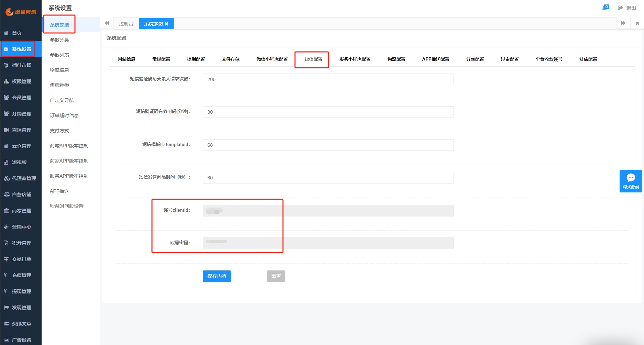The height and width of the screenshot is (345, 644).
Task: Click the 提现管理 yen icon
Action: click(6, 291)
